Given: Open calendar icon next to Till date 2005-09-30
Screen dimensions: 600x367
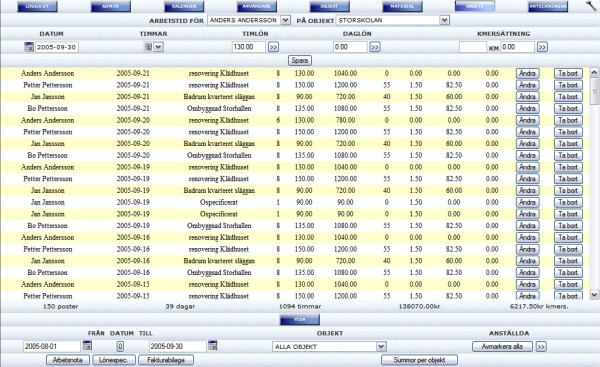Looking at the screenshot, I should pyautogui.click(x=212, y=345).
